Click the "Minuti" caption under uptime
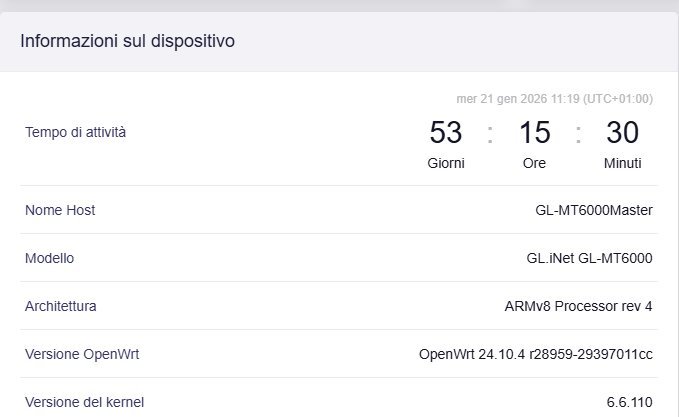Image resolution: width=679 pixels, height=417 pixels. pyautogui.click(x=622, y=163)
